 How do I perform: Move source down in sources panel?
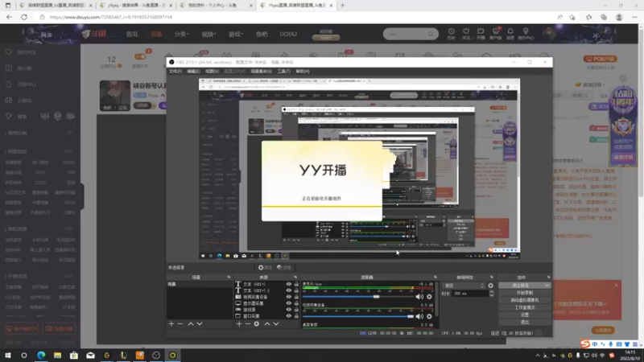276,324
